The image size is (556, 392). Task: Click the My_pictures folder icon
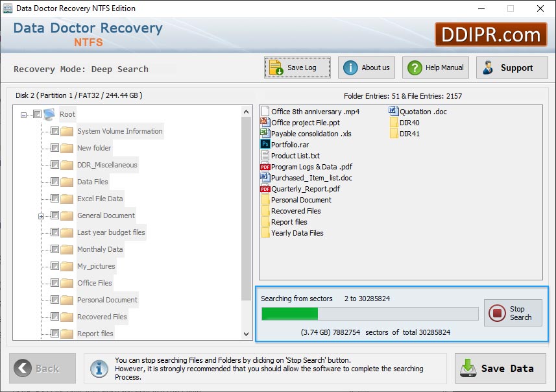pyautogui.click(x=67, y=267)
